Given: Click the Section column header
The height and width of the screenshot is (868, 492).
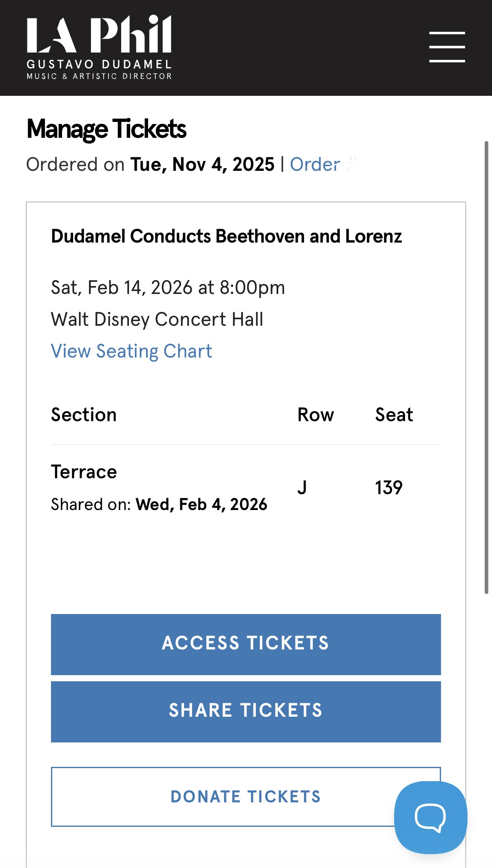Looking at the screenshot, I should click(84, 415).
